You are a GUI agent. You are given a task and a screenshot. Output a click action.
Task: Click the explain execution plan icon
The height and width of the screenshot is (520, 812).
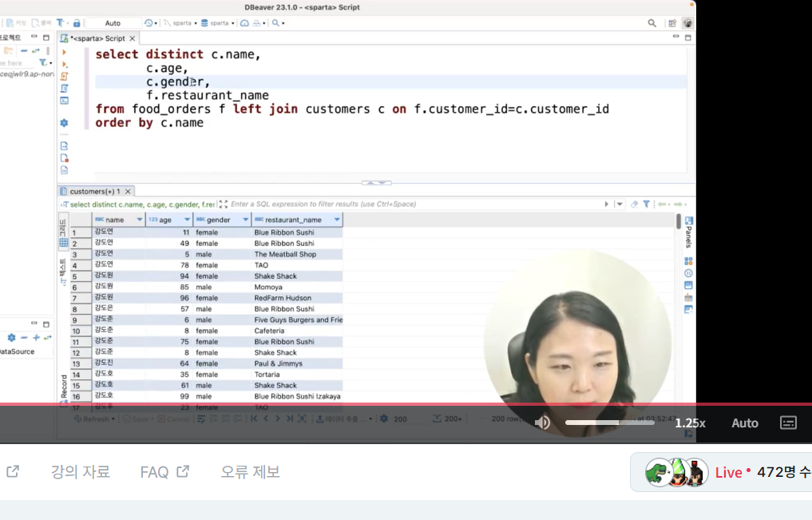[64, 89]
